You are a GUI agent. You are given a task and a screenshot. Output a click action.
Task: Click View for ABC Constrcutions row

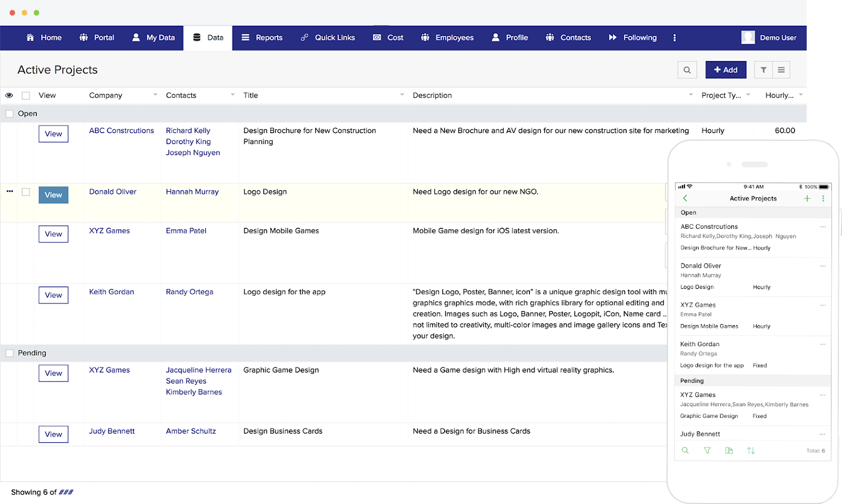click(53, 134)
